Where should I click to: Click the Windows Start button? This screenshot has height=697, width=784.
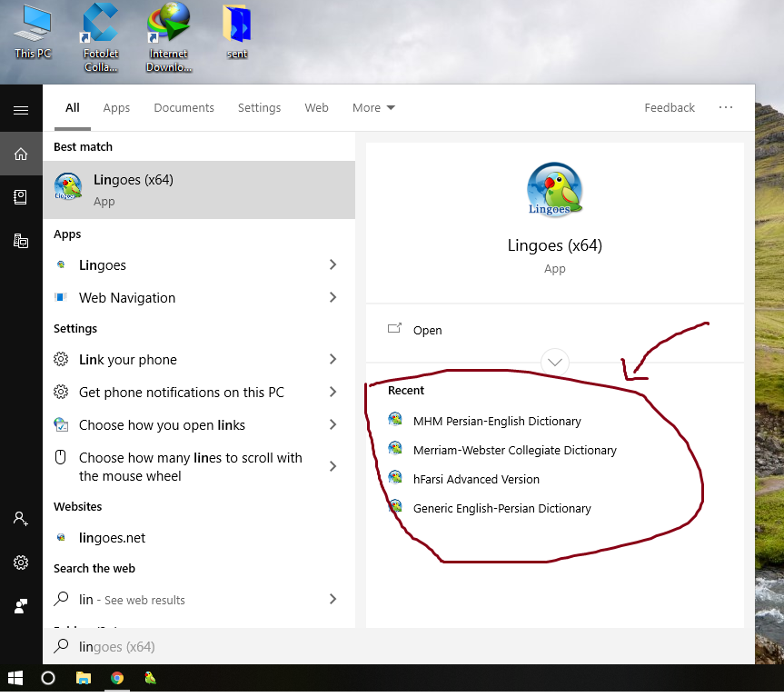click(15, 678)
